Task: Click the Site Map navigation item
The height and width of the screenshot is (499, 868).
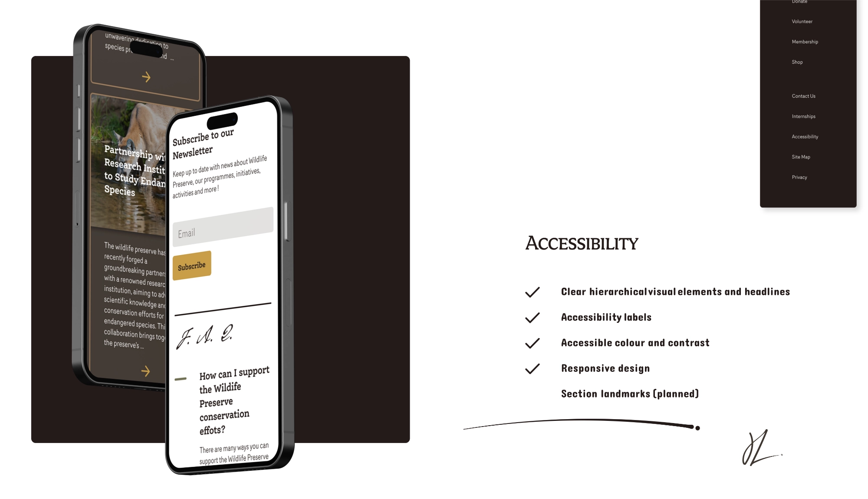Action: [x=801, y=157]
